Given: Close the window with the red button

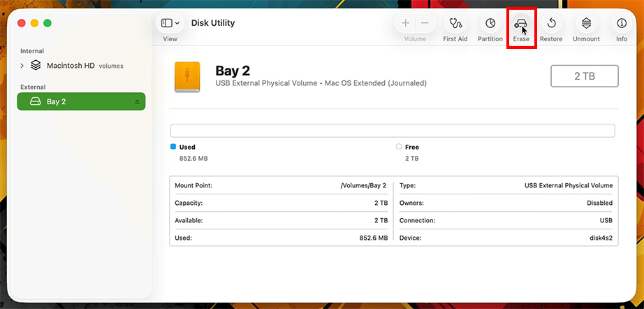Looking at the screenshot, I should 22,24.
